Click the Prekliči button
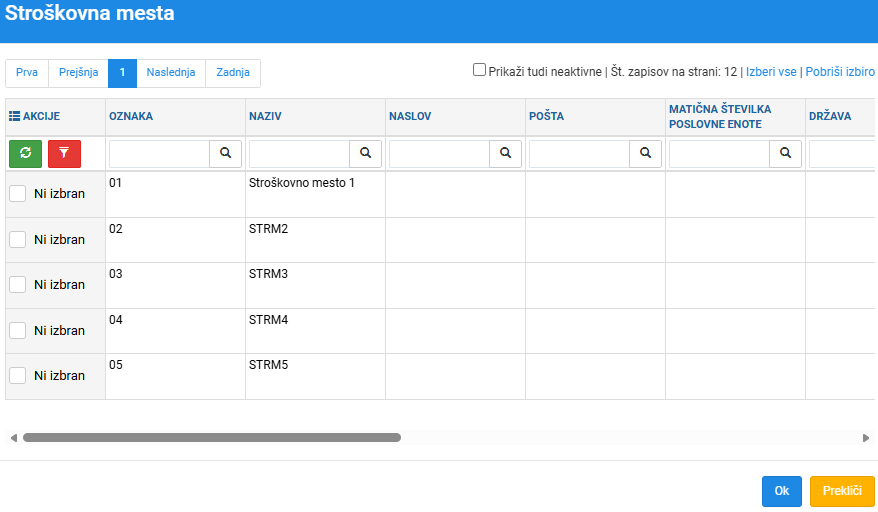 coord(842,491)
